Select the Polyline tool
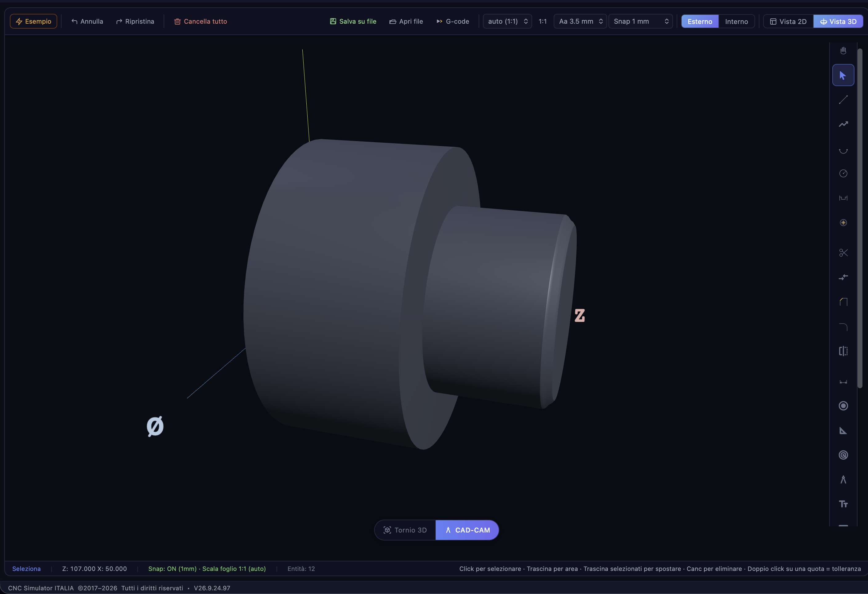 (x=843, y=124)
